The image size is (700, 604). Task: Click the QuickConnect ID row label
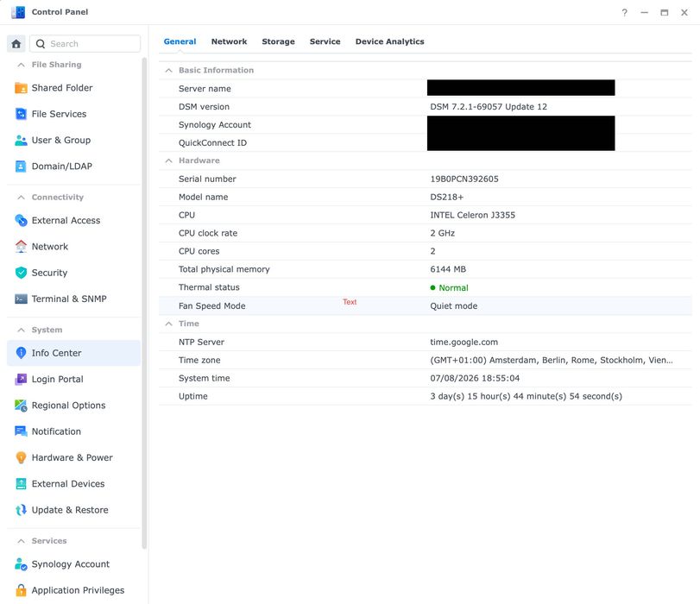coord(212,143)
